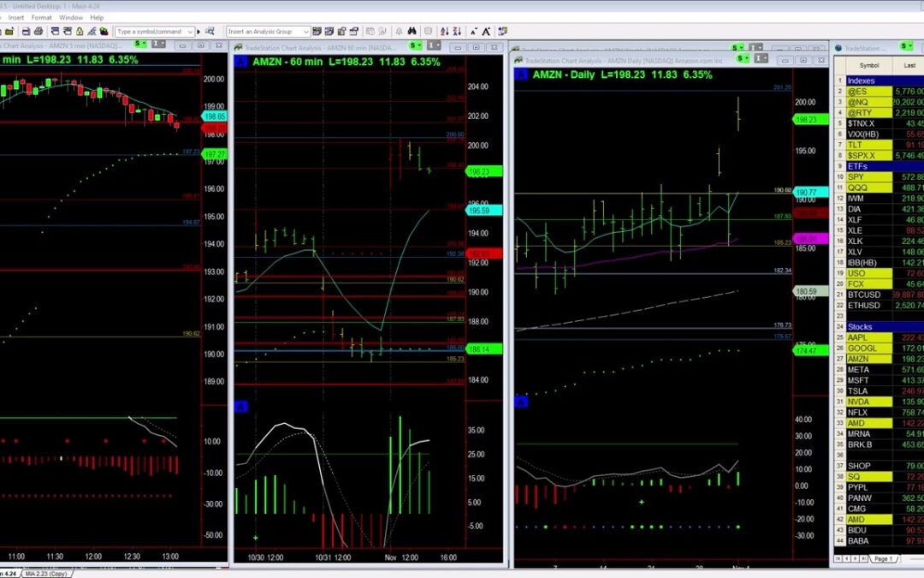Switch to Page 1 tab in RadarScreen
This screenshot has height=578, width=924.
click(x=884, y=558)
